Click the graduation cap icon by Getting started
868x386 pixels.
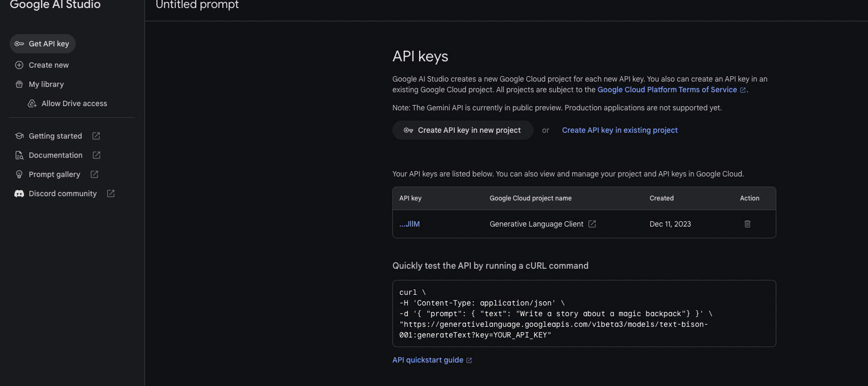point(19,136)
